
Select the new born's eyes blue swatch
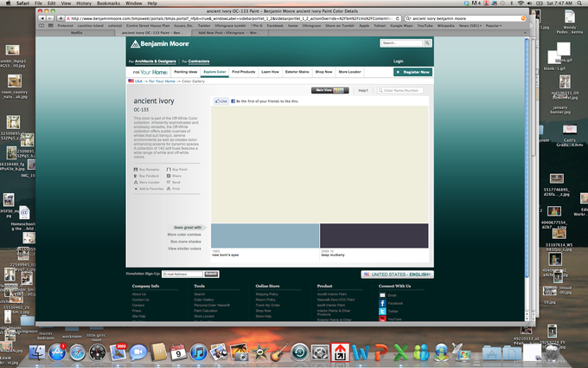click(x=265, y=236)
